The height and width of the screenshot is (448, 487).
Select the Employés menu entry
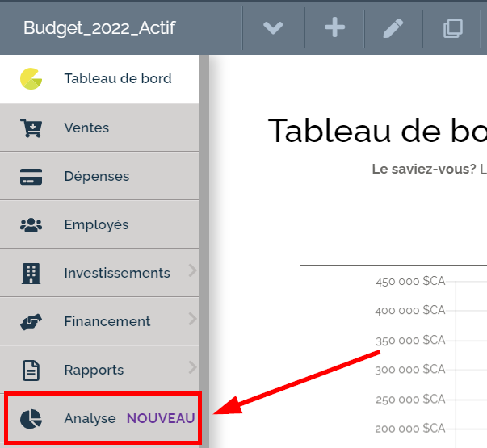coord(99,224)
